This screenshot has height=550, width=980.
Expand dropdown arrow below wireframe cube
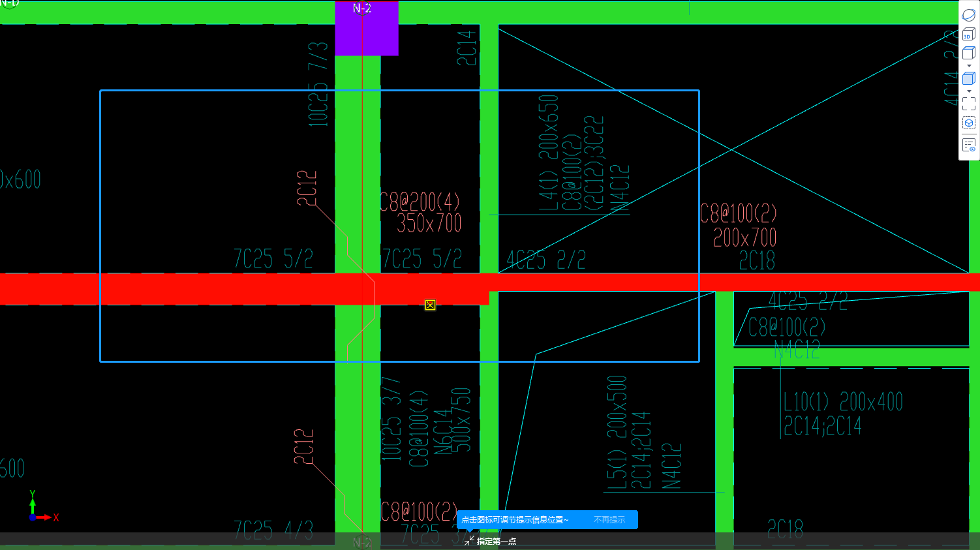[969, 66]
